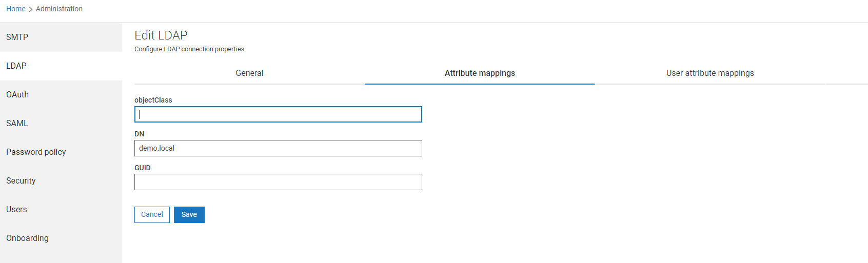This screenshot has height=263, width=868.
Task: Click the DN field label
Action: (x=140, y=134)
